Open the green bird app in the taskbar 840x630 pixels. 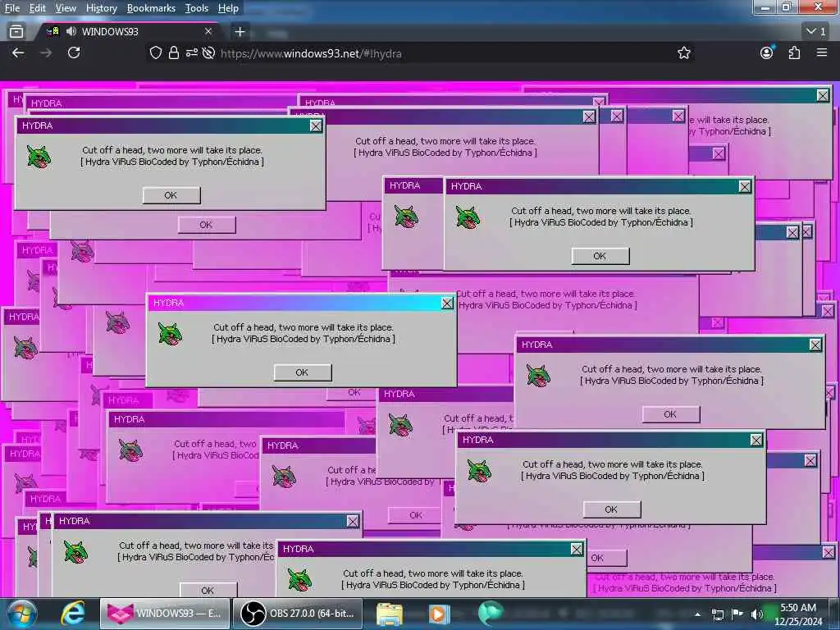[490, 614]
